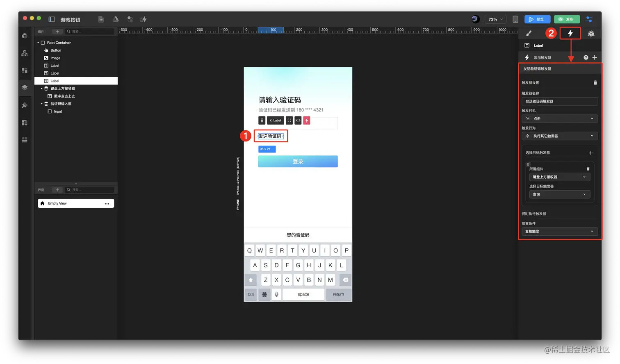Focus the view search field

(x=90, y=190)
